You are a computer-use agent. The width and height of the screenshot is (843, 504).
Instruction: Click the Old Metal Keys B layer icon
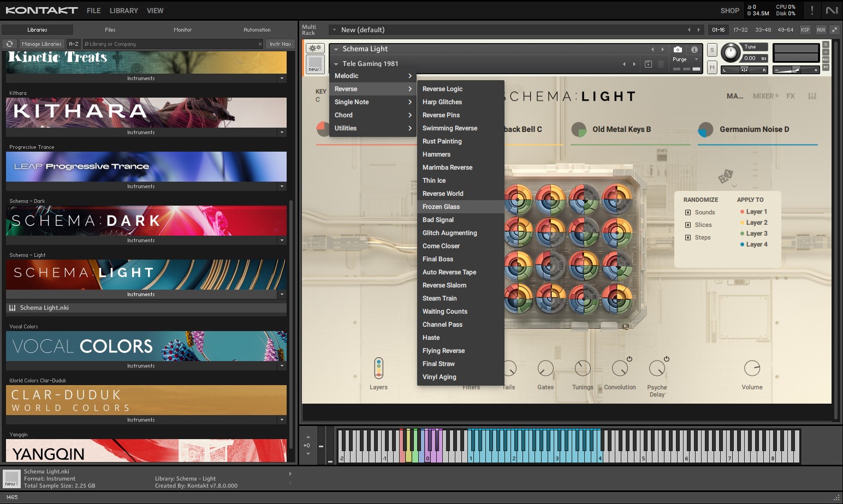tap(579, 129)
